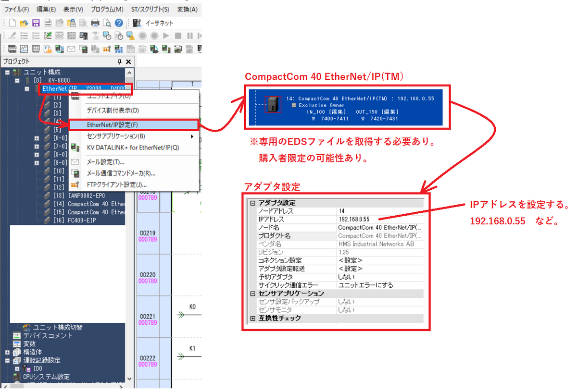This screenshot has width=577, height=392.
Task: Open デバイスコメント in the project tree
Action: click(x=48, y=335)
